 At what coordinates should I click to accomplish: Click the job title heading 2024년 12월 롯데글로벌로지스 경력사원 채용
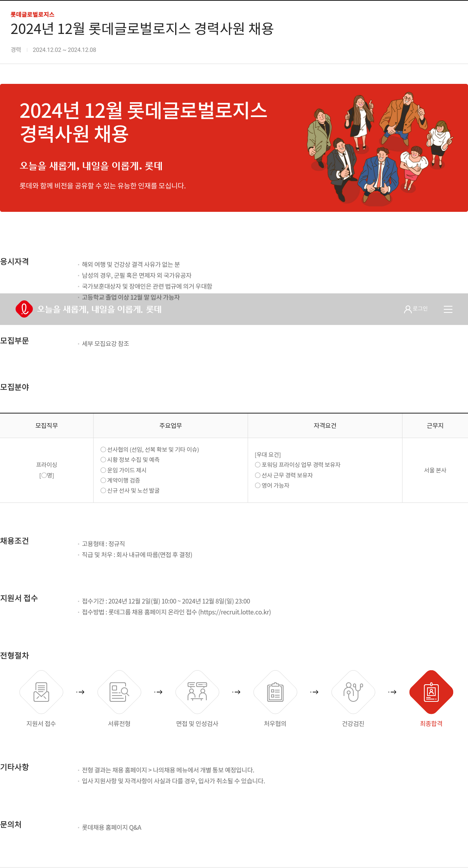pos(142,29)
